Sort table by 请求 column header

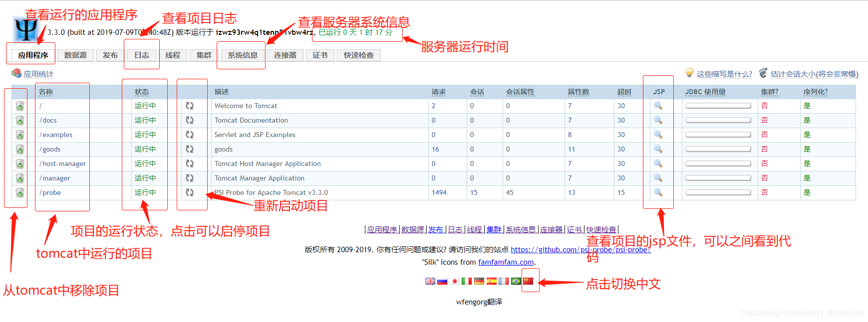[439, 92]
